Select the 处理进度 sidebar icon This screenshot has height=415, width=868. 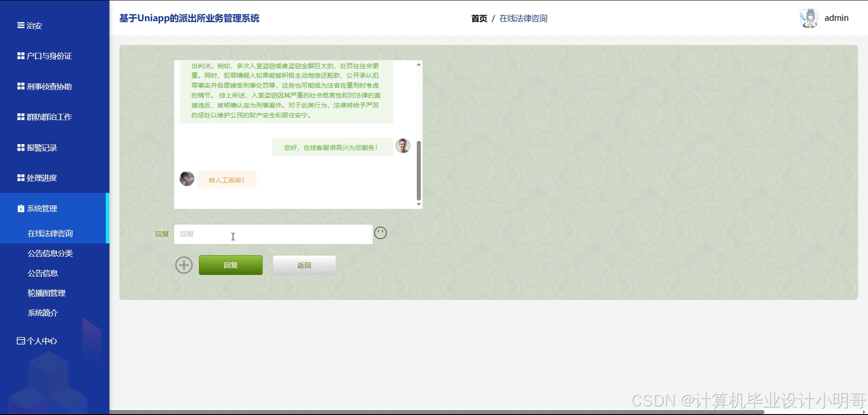(20, 178)
